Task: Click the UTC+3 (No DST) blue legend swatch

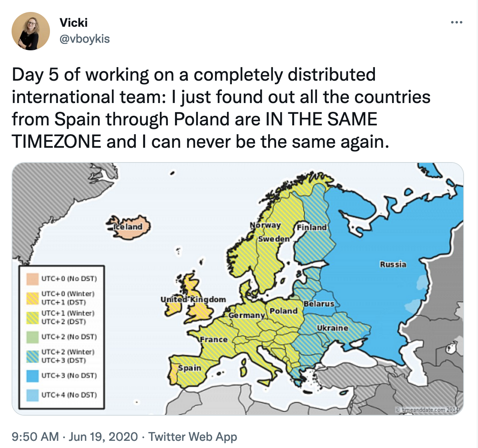Action: [32, 375]
